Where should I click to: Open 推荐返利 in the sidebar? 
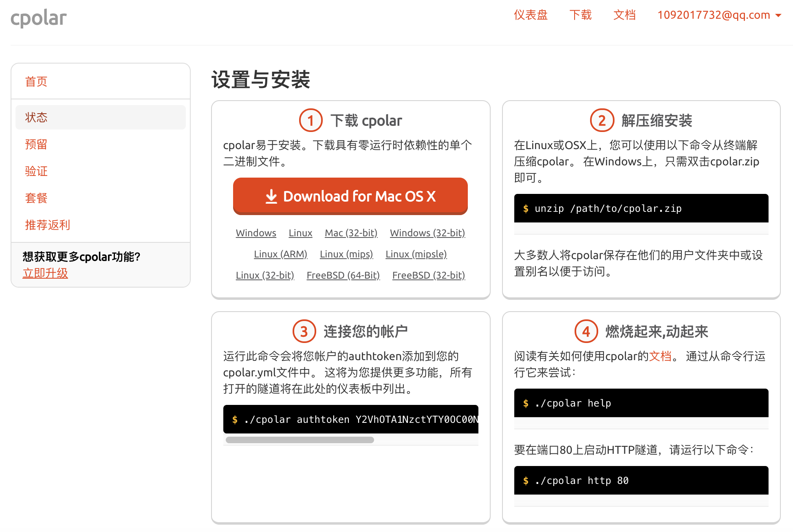coord(47,225)
